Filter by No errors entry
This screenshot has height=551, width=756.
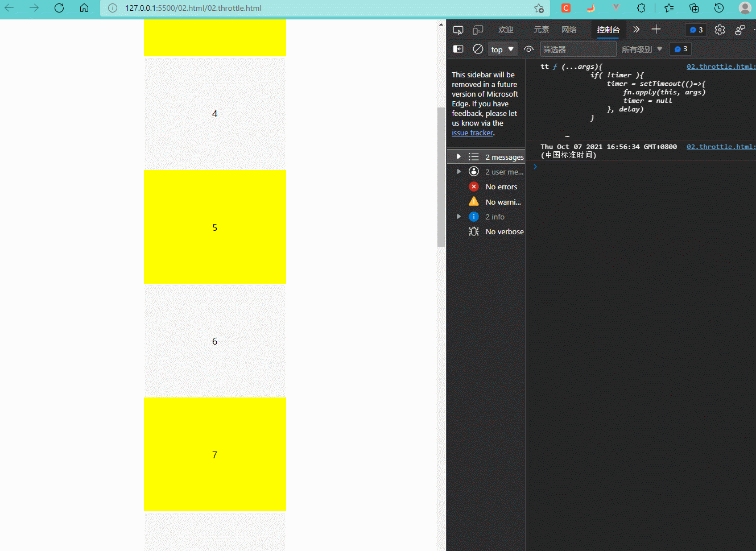pos(487,187)
